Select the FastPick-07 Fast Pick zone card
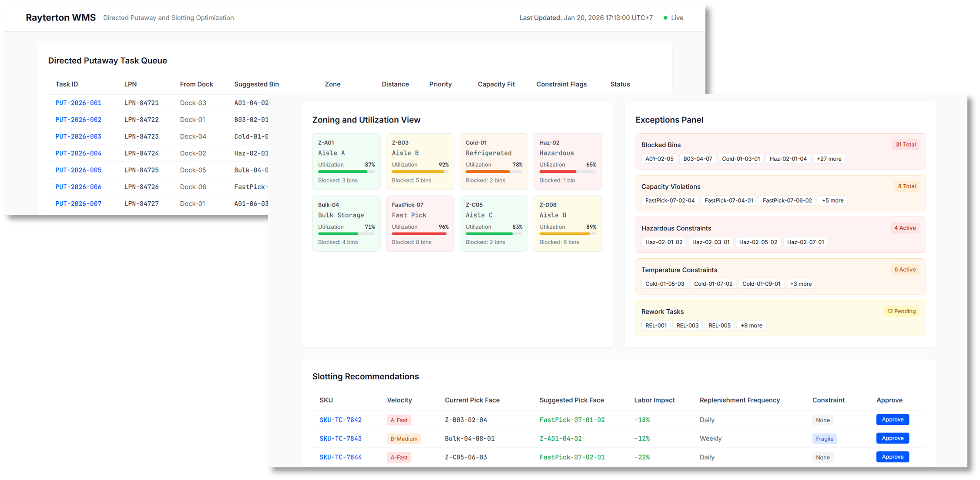This screenshot has width=980, height=480. tap(420, 223)
